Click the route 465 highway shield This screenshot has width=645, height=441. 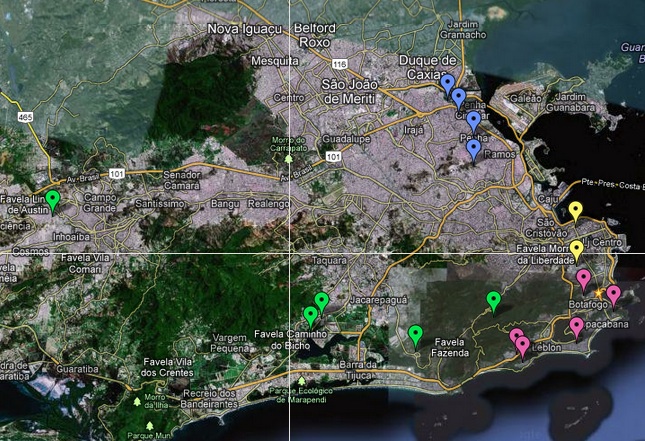click(21, 117)
